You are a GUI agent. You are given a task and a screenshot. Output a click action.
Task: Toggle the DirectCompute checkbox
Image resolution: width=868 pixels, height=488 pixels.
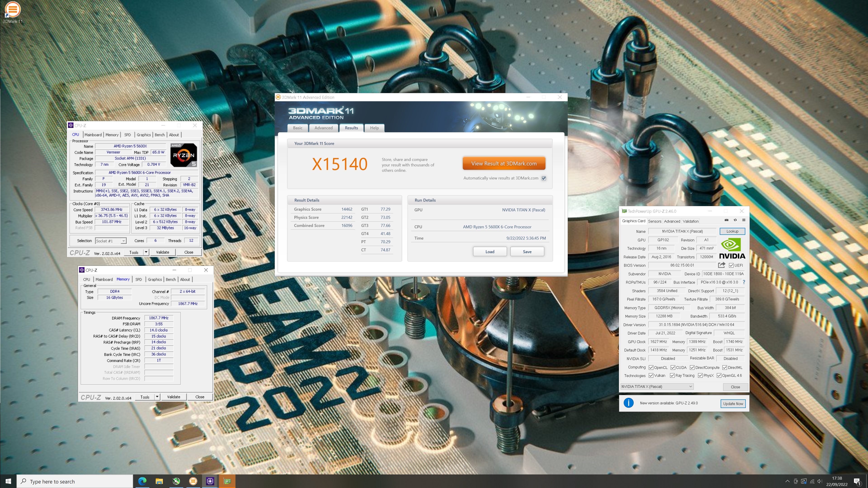692,367
